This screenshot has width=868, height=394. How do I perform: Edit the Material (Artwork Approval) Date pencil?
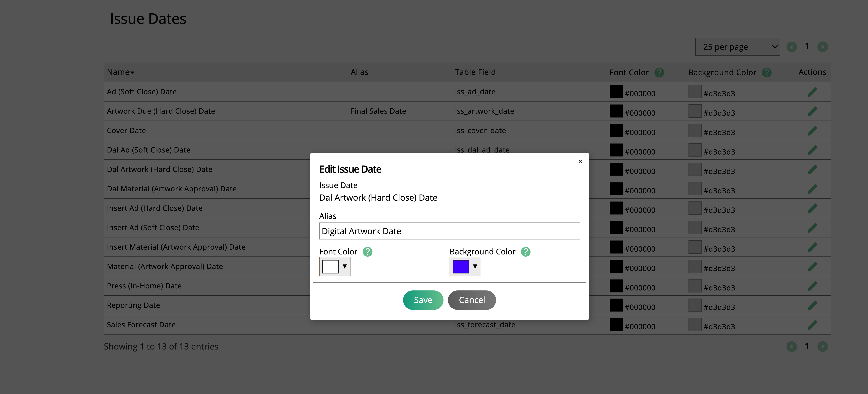(812, 266)
